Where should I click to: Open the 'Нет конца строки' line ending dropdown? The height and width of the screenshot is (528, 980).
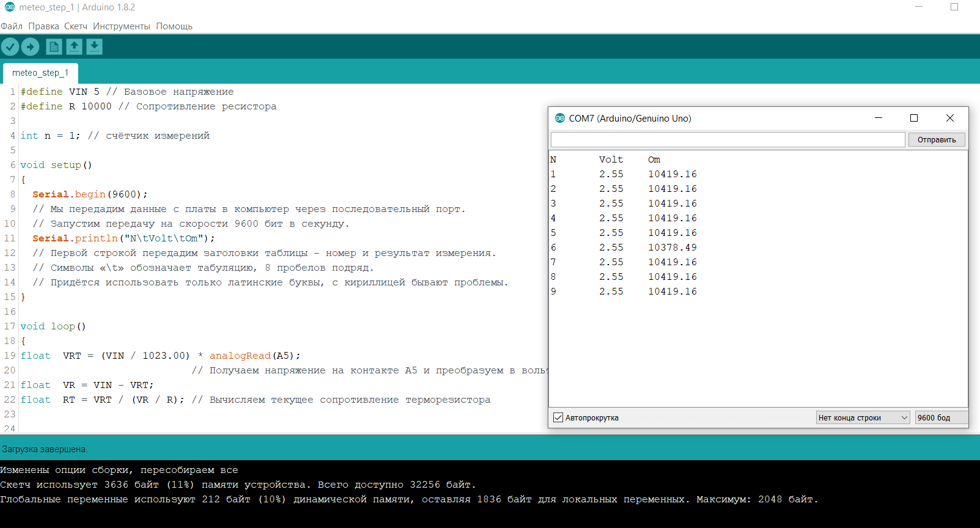[x=863, y=417]
